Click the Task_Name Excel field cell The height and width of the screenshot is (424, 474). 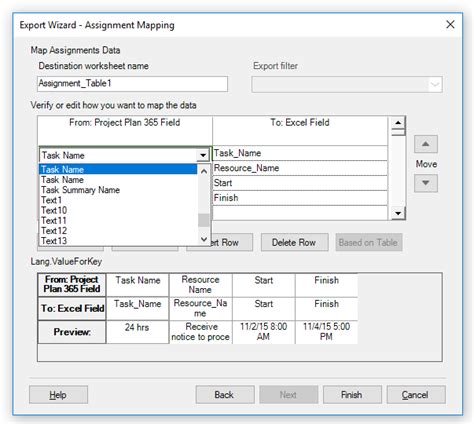point(300,153)
